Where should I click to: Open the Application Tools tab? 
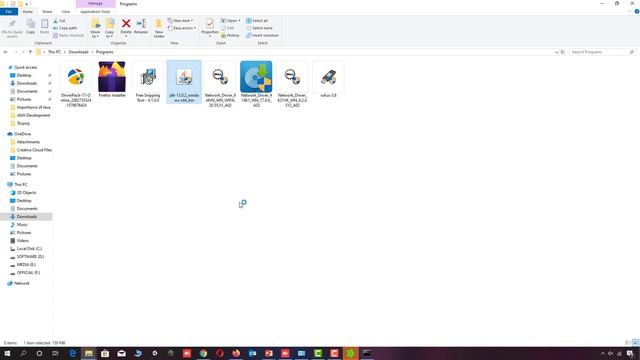(x=95, y=12)
